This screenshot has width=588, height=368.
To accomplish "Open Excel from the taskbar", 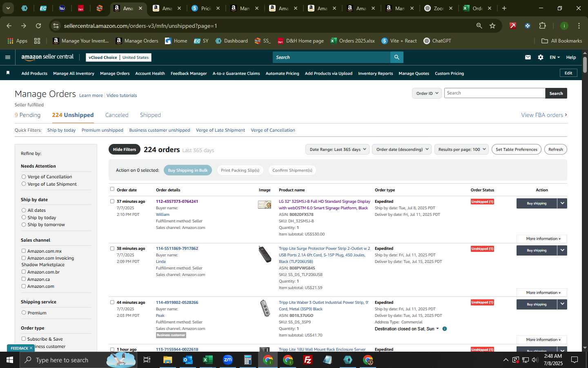I will [x=208, y=360].
